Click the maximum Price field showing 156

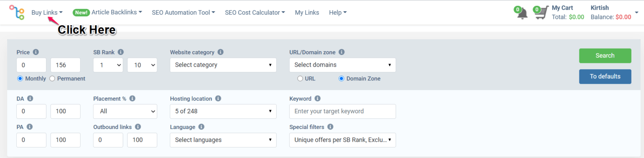tap(65, 65)
